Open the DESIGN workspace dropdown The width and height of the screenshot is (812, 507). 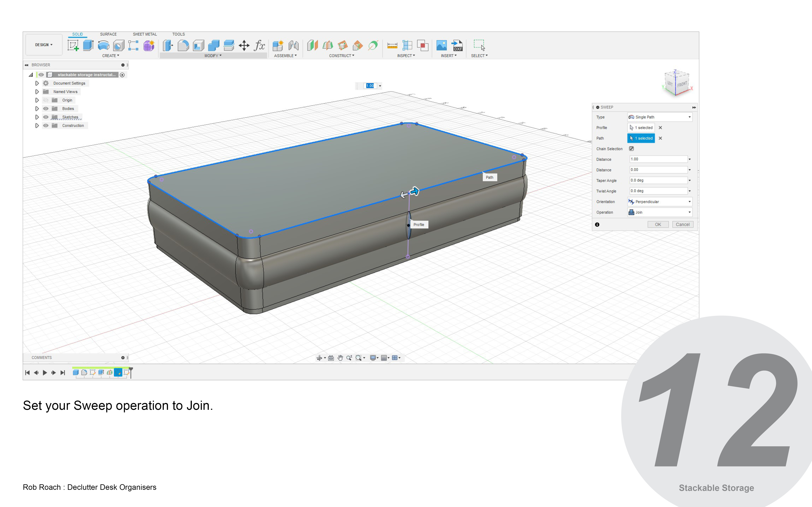(44, 45)
